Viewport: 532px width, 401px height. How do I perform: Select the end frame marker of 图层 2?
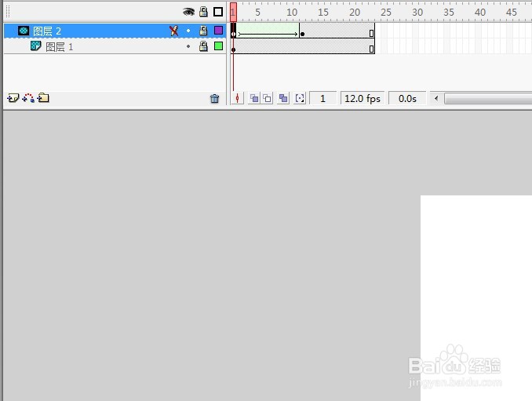click(x=371, y=33)
